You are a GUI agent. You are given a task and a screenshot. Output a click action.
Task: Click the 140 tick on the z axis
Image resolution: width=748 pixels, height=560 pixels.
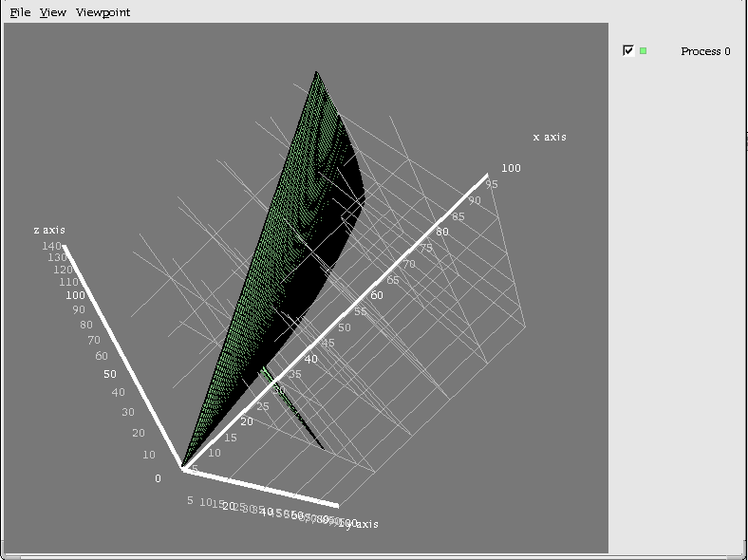[51, 246]
